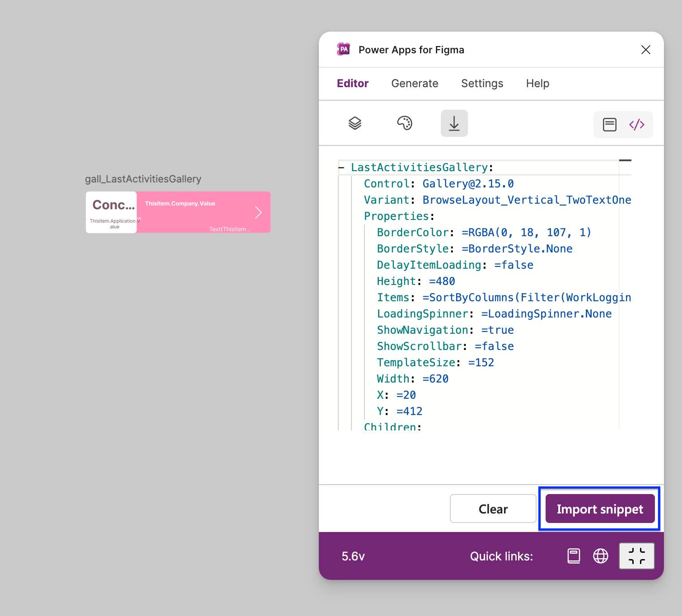Select the ThisItem.Application.Value text on canvas
This screenshot has width=682, height=616.
115,224
